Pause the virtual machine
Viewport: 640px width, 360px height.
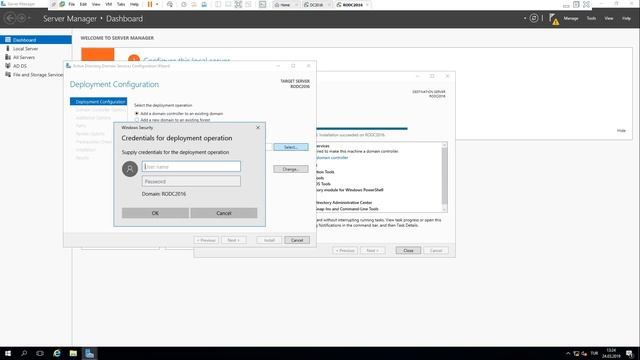(150, 4)
